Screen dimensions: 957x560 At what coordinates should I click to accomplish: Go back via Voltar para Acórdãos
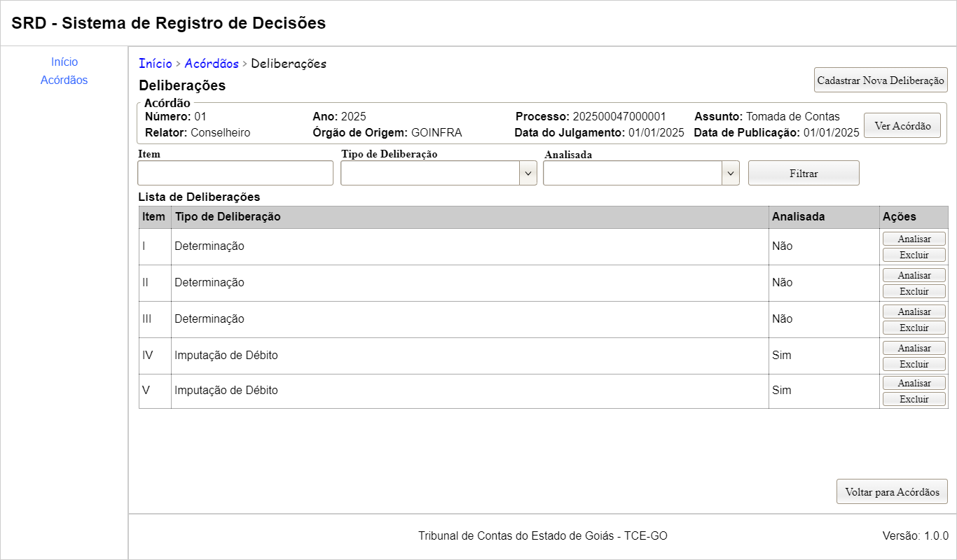[892, 492]
